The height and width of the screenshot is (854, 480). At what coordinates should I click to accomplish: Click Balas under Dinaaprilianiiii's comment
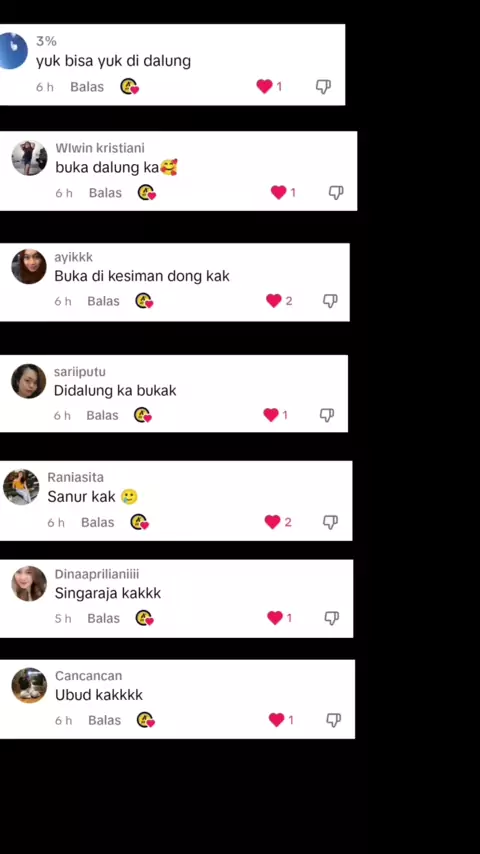point(104,618)
